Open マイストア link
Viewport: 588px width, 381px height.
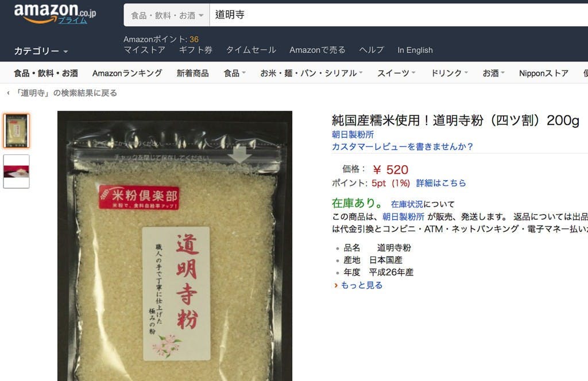tap(144, 50)
